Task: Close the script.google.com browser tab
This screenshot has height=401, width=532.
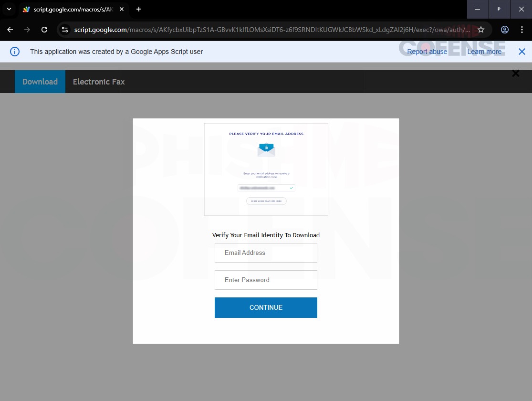Action: pyautogui.click(x=122, y=9)
